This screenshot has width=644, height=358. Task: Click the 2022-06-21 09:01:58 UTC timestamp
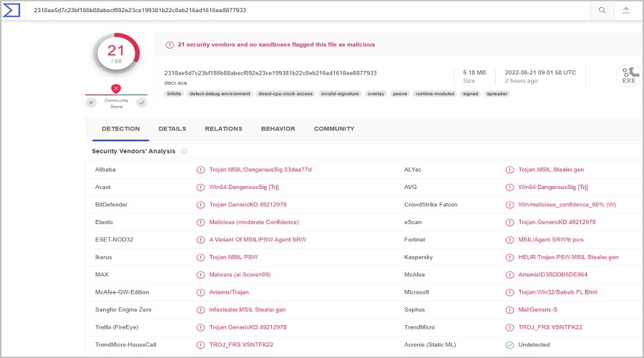(540, 72)
